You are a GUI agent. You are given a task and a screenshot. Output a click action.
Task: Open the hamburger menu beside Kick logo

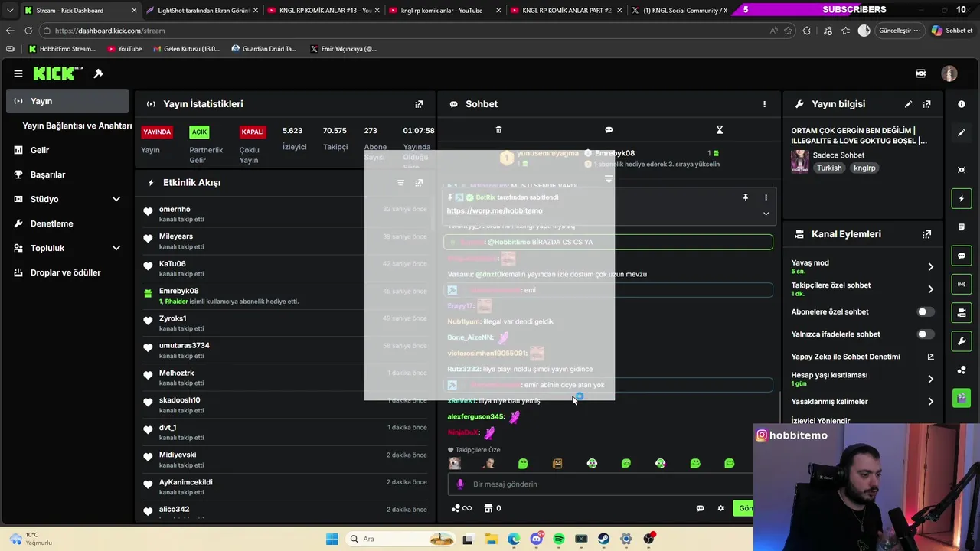(x=18, y=73)
